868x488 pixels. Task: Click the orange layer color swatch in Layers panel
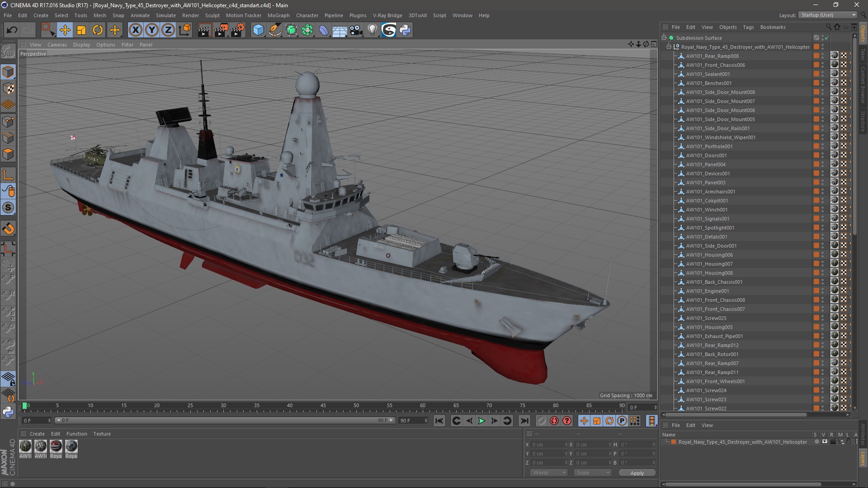pyautogui.click(x=674, y=442)
